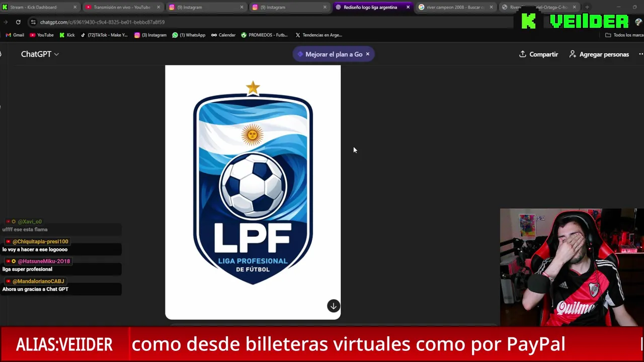Close the river campeon 2008 tab
The width and height of the screenshot is (644, 362).
pyautogui.click(x=491, y=7)
